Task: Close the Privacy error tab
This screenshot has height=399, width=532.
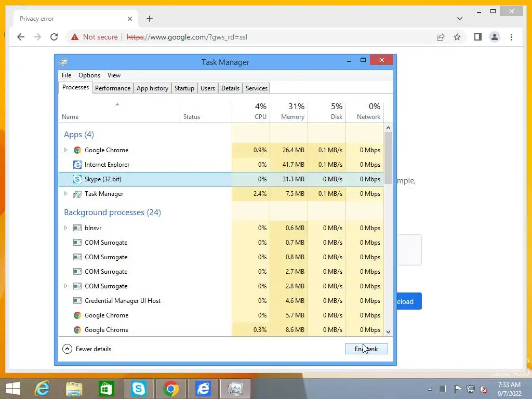Action: tap(129, 19)
